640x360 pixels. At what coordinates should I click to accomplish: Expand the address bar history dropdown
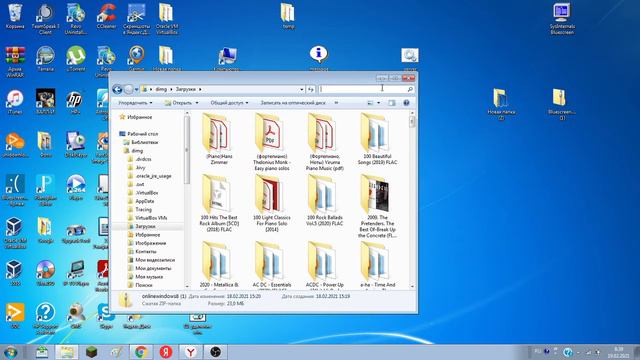click(302, 89)
